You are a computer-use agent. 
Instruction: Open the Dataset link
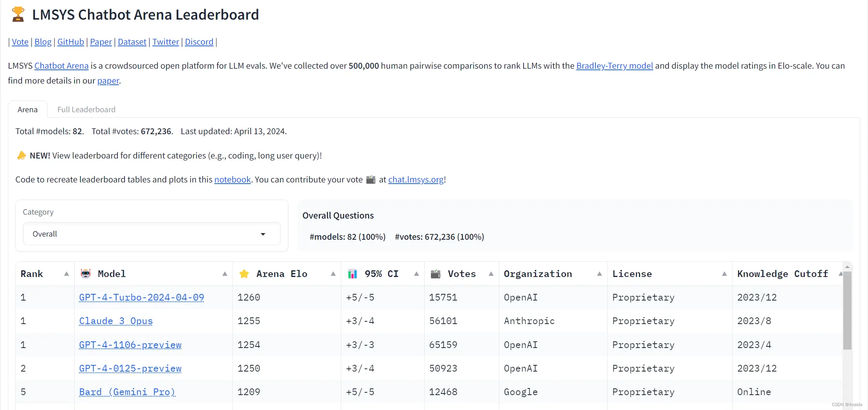coord(132,42)
